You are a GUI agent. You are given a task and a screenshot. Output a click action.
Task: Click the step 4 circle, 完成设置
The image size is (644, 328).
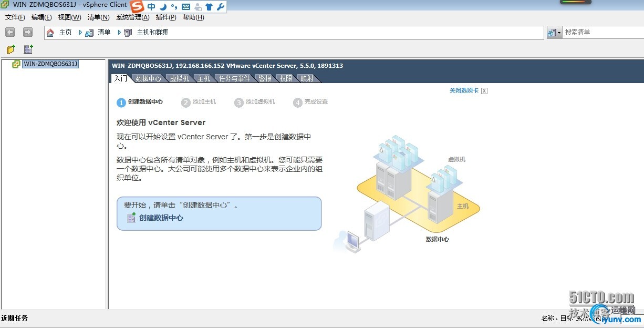coord(298,102)
